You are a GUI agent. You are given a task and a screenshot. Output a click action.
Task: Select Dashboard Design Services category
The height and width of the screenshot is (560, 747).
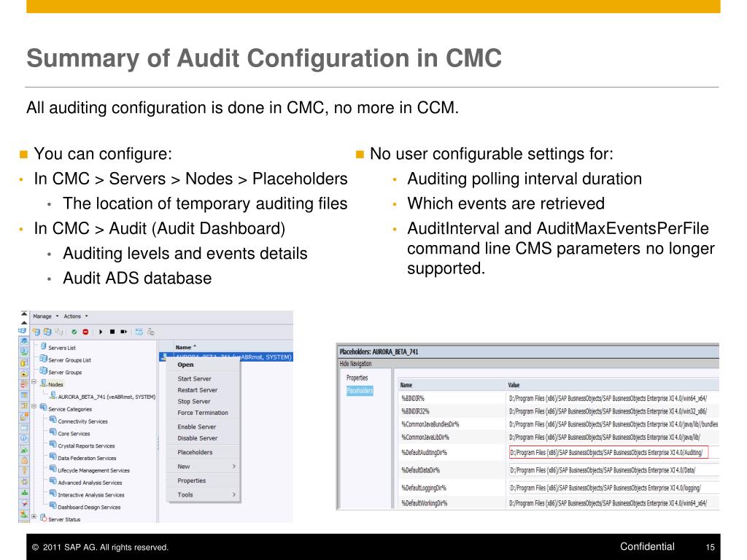pyautogui.click(x=89, y=507)
